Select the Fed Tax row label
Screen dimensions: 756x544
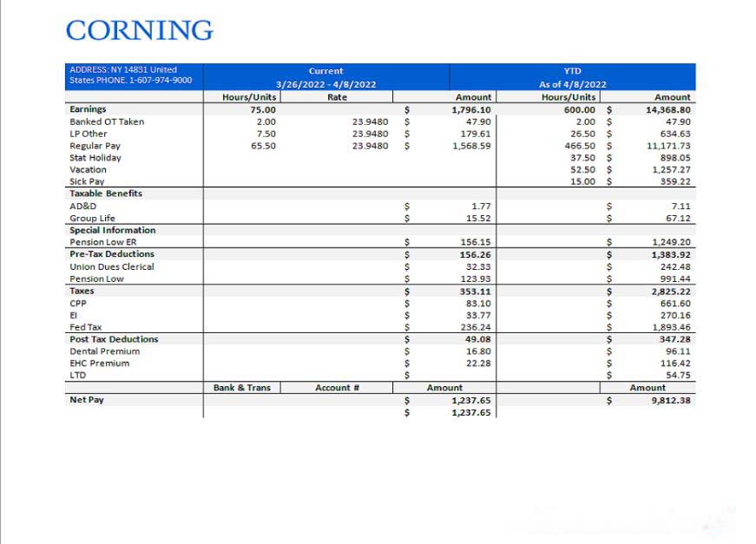(86, 327)
